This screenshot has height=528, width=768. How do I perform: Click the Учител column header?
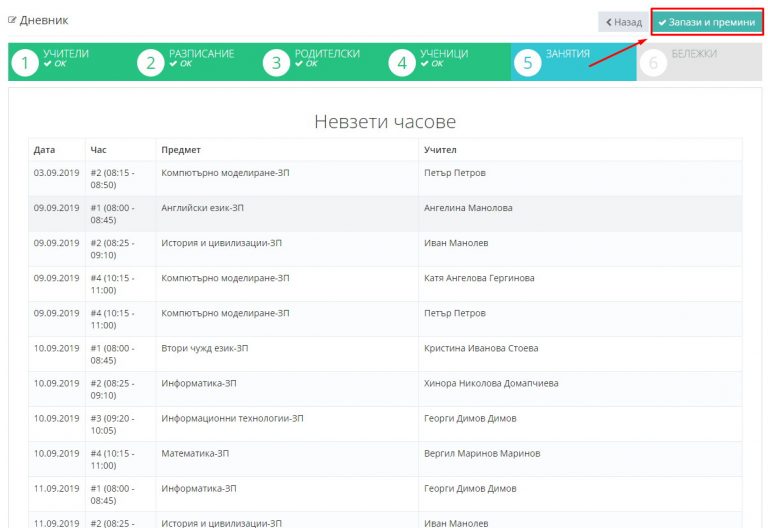point(440,150)
